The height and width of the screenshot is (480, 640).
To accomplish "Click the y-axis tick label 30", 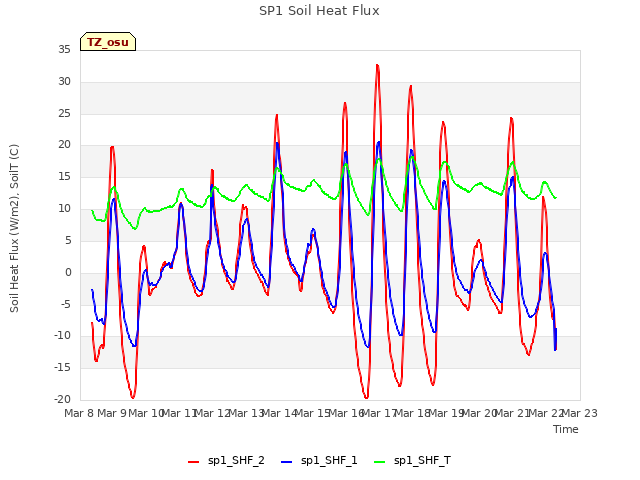I will (x=64, y=82).
